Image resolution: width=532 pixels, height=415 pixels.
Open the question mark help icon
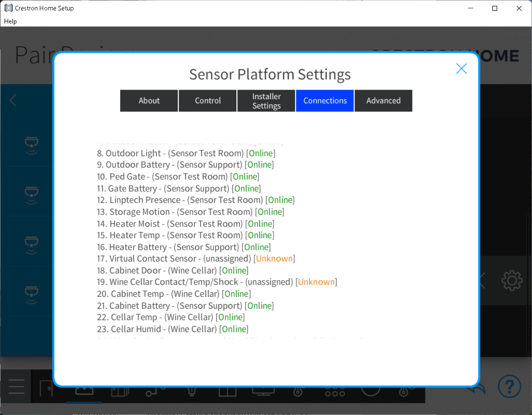pyautogui.click(x=509, y=386)
